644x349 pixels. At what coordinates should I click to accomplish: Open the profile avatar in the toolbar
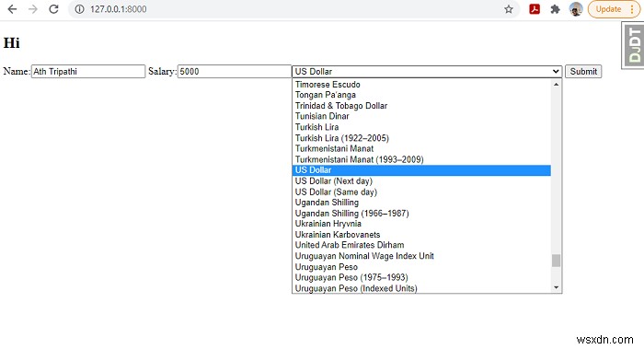pyautogui.click(x=576, y=9)
